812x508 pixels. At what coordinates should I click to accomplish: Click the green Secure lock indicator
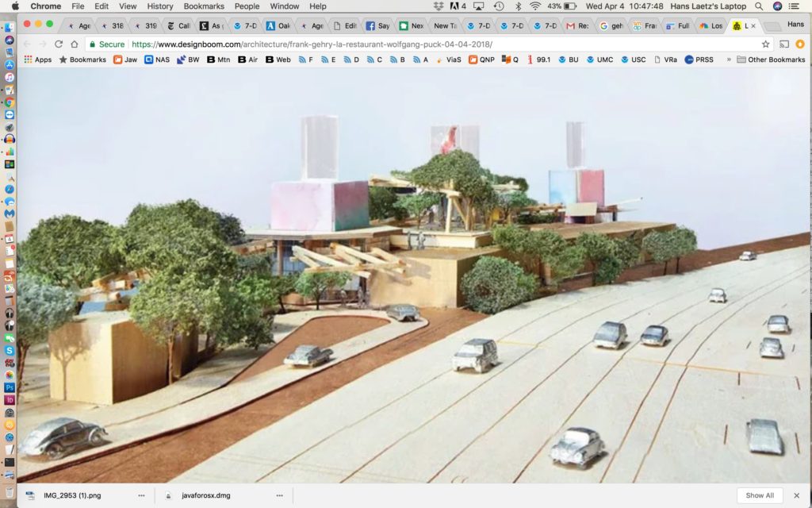107,44
